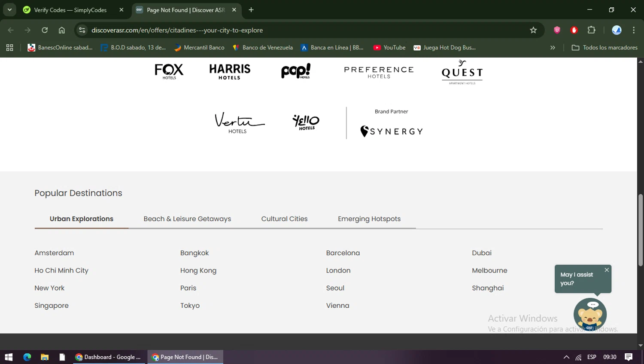Open the Barcelona destination link

[x=343, y=253]
